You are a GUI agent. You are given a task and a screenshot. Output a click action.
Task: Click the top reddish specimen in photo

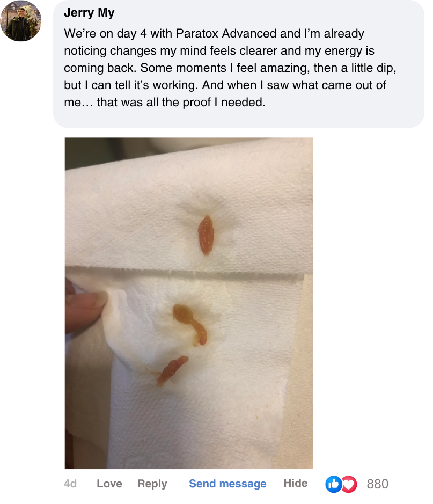click(x=206, y=235)
